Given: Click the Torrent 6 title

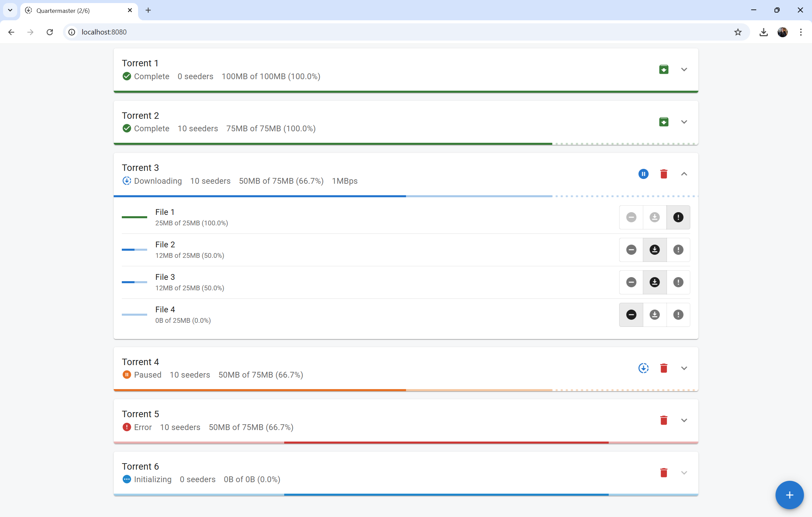Looking at the screenshot, I should [x=140, y=467].
